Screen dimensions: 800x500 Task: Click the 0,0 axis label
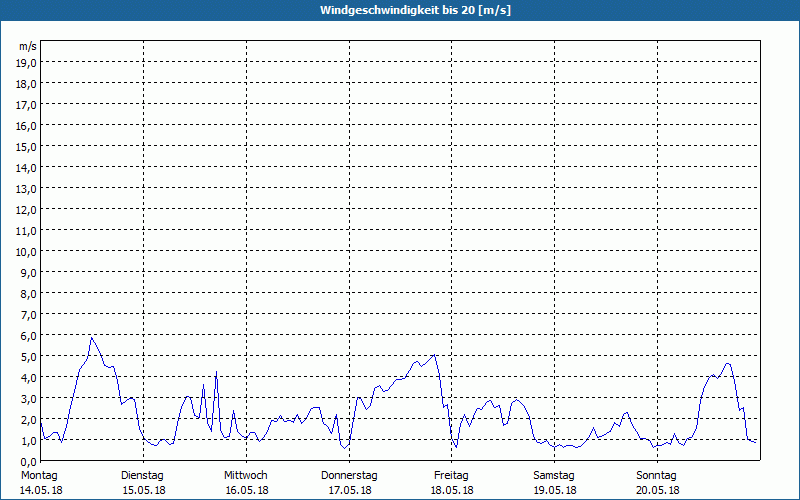pyautogui.click(x=29, y=461)
